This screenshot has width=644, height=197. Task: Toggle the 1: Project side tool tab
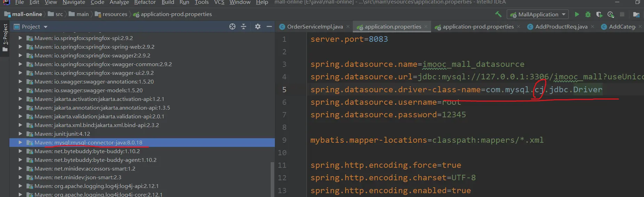[5, 35]
